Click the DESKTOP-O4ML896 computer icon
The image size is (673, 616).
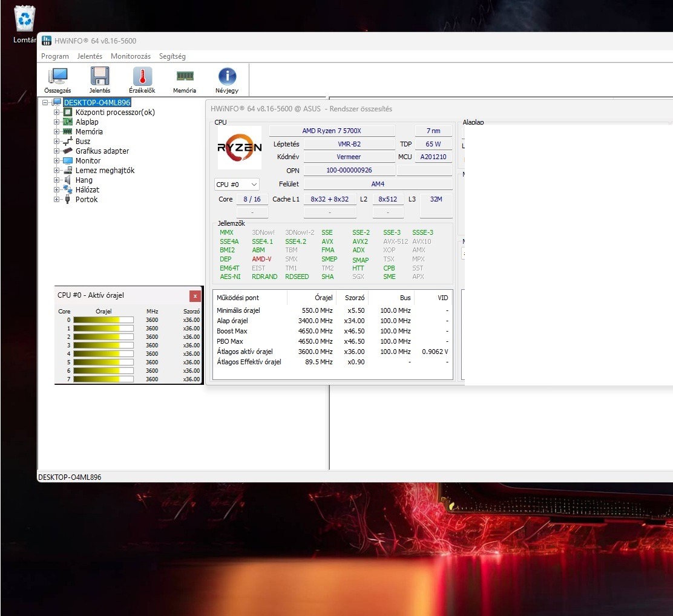(57, 103)
